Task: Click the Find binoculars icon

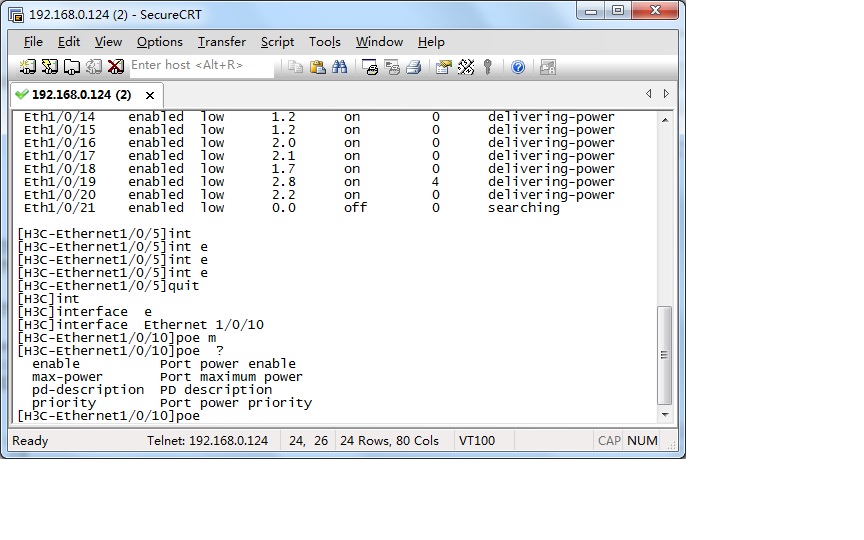Action: tap(339, 67)
